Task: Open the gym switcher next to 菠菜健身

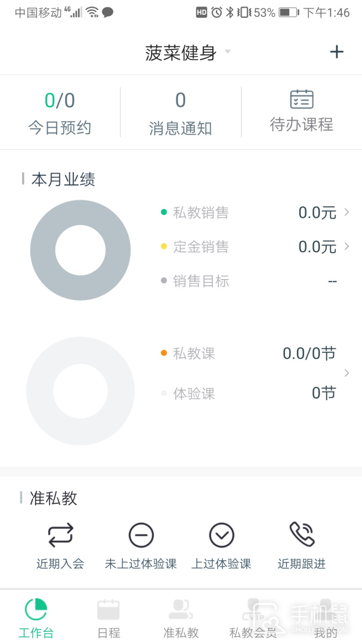Action: (227, 52)
